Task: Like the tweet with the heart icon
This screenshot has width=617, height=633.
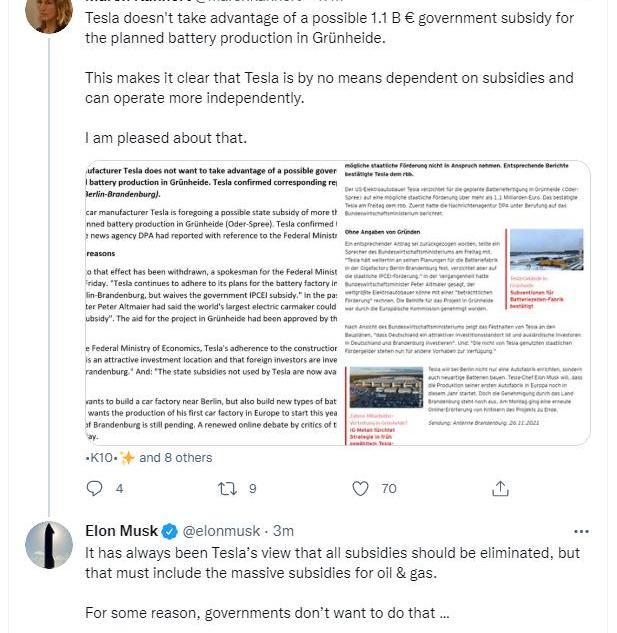Action: tap(362, 489)
